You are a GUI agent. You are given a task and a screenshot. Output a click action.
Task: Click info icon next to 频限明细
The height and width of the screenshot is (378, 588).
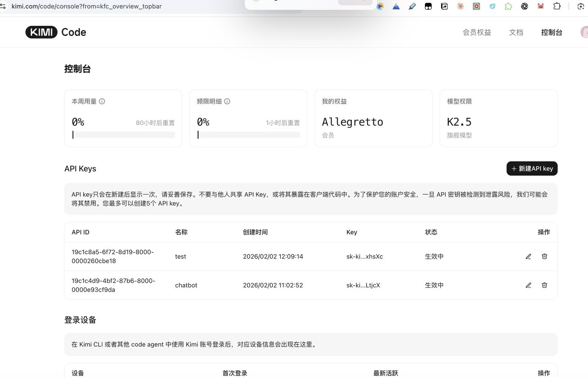click(227, 101)
